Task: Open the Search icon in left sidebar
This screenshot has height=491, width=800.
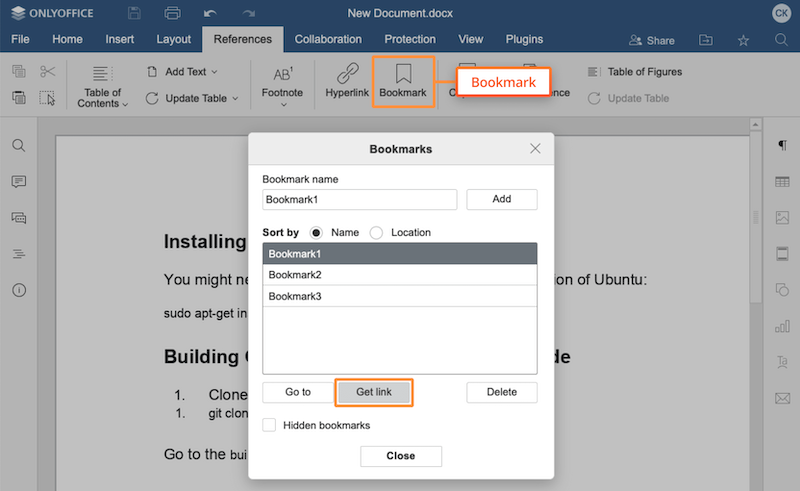Action: coord(18,146)
